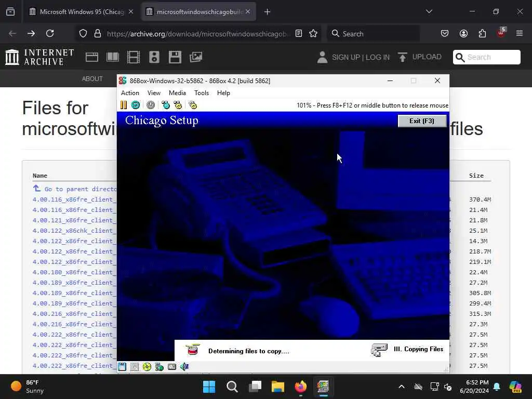Click Exit (F3) in Chicago Setup
Viewport: 532px width, 399px height.
pyautogui.click(x=422, y=121)
